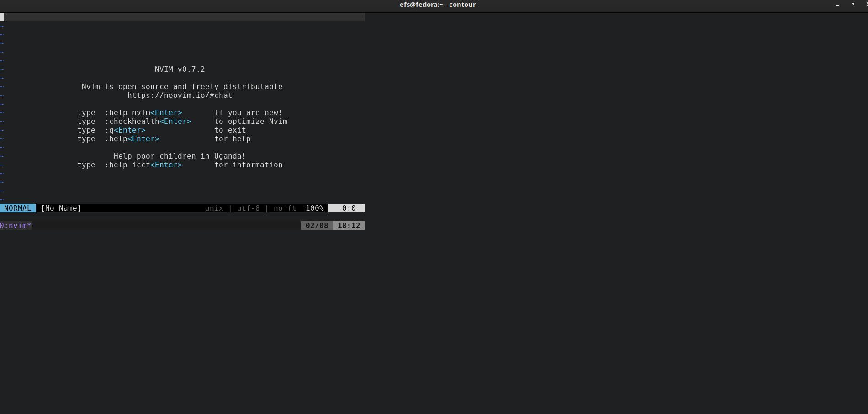Click the ':checkhealth<Enter>' command text
The image size is (868, 414).
pos(148,121)
